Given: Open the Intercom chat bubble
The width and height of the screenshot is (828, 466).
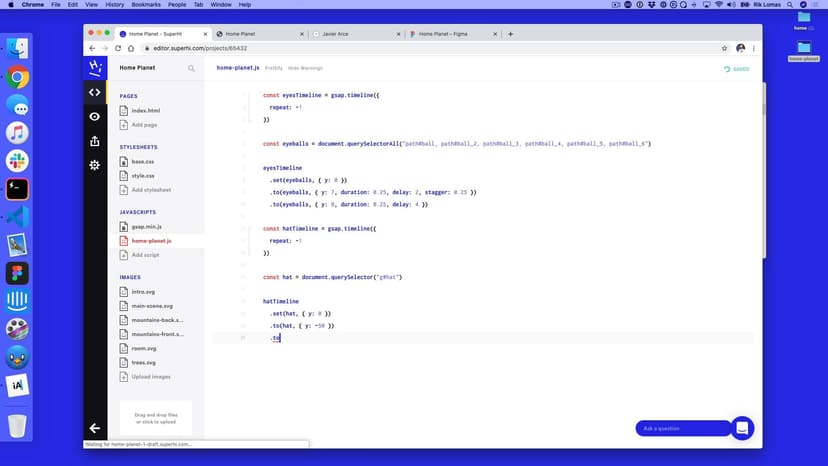Looking at the screenshot, I should (x=742, y=428).
